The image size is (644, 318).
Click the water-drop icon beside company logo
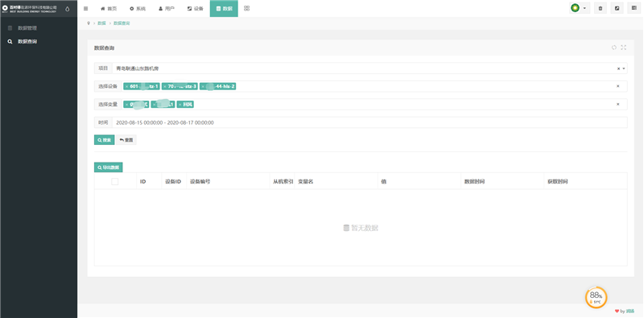(x=68, y=9)
